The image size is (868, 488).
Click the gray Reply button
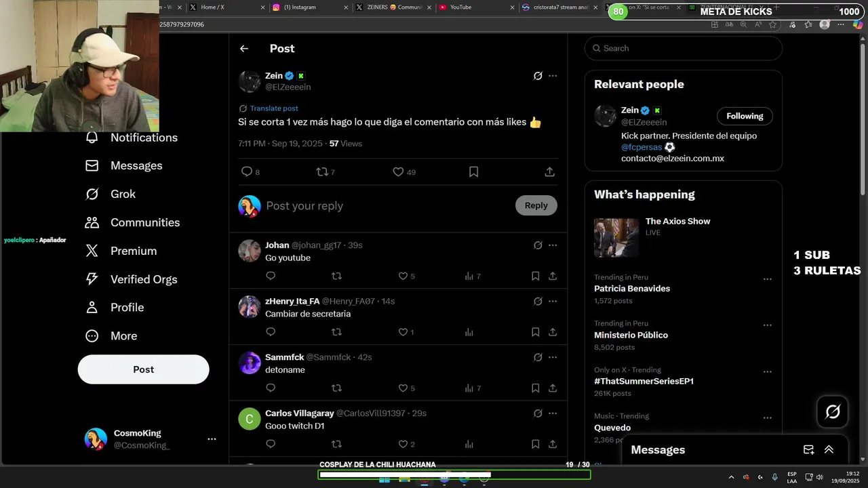click(536, 205)
